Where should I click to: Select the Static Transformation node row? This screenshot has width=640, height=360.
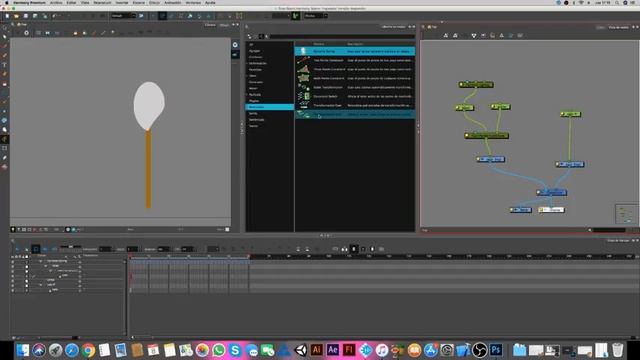click(x=355, y=87)
